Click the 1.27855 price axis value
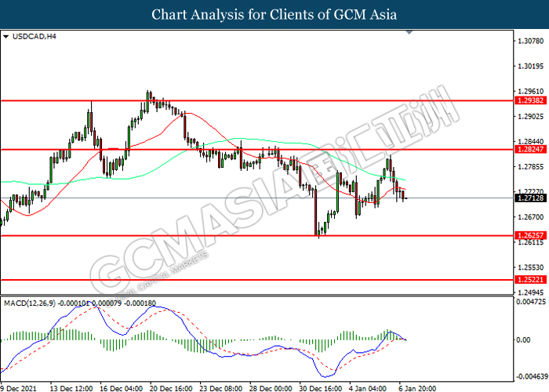 [530, 167]
